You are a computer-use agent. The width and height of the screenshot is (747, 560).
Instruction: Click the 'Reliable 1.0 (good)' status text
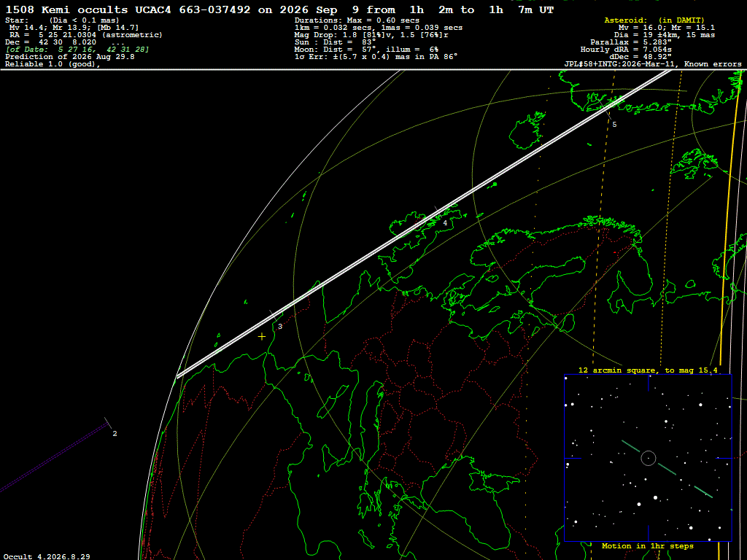[x=53, y=64]
